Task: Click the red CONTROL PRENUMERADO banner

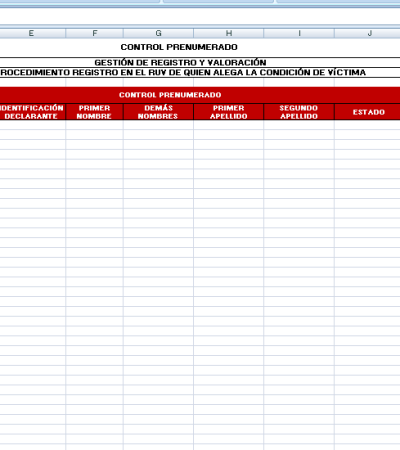Action: pyautogui.click(x=200, y=95)
